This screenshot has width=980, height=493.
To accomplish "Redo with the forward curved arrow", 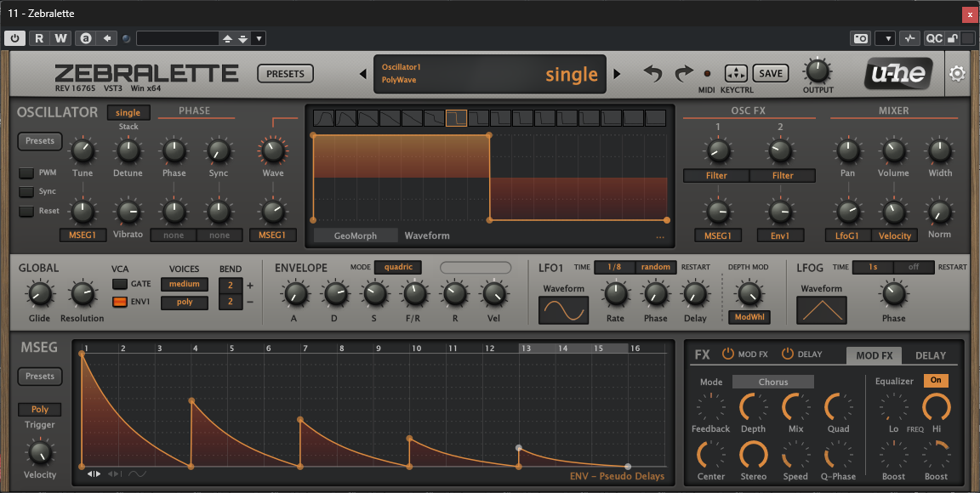I will (684, 74).
